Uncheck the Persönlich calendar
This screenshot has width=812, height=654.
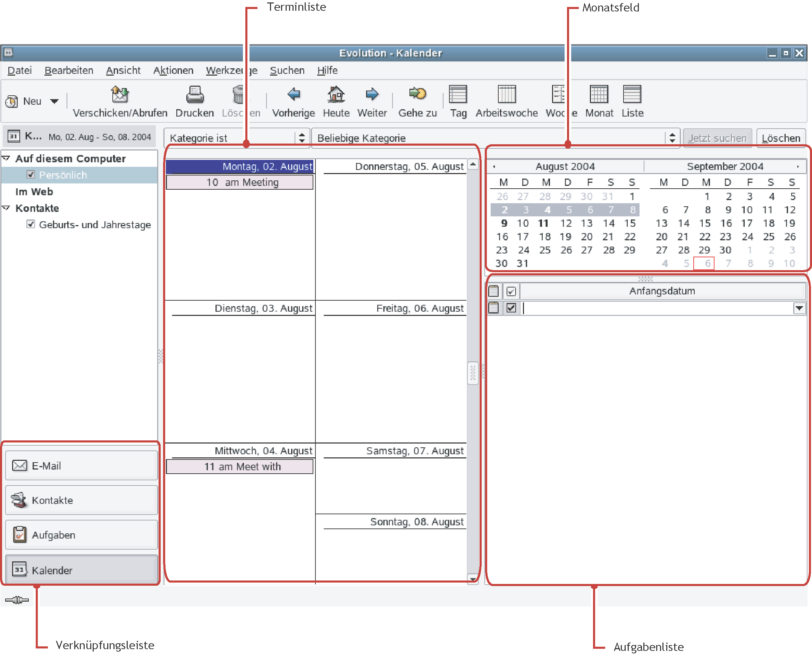click(x=30, y=175)
